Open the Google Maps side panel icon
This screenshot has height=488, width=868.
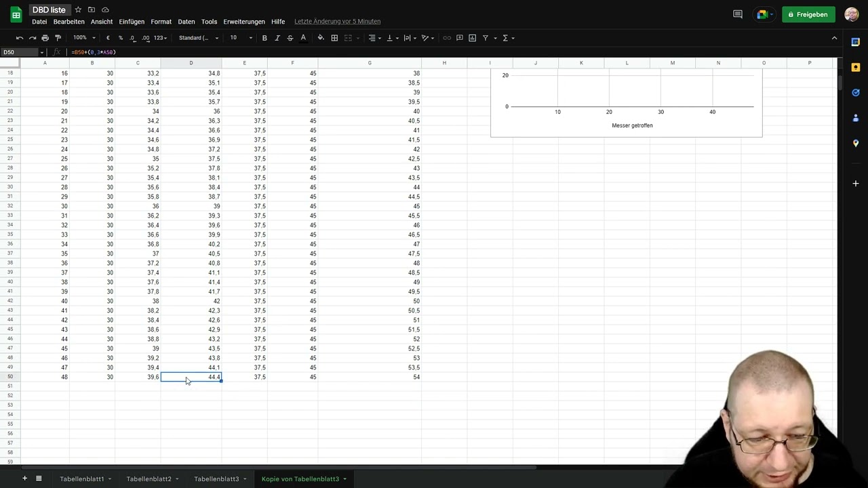click(856, 143)
